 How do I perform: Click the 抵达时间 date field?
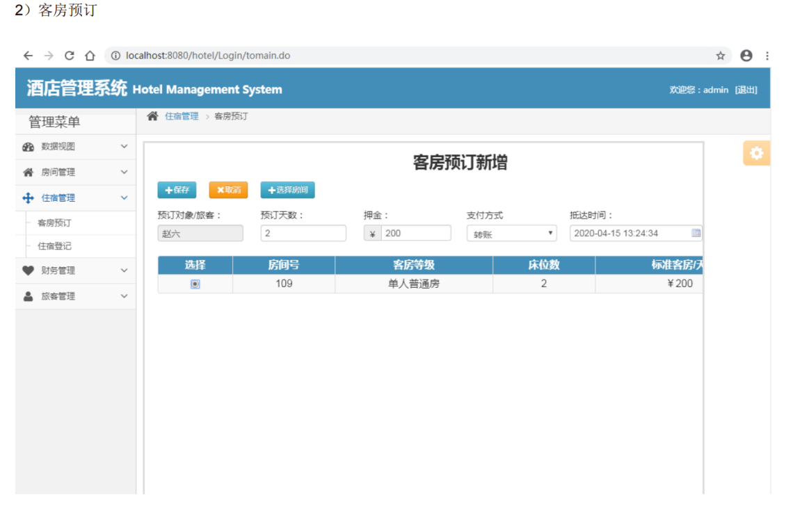[x=635, y=233]
